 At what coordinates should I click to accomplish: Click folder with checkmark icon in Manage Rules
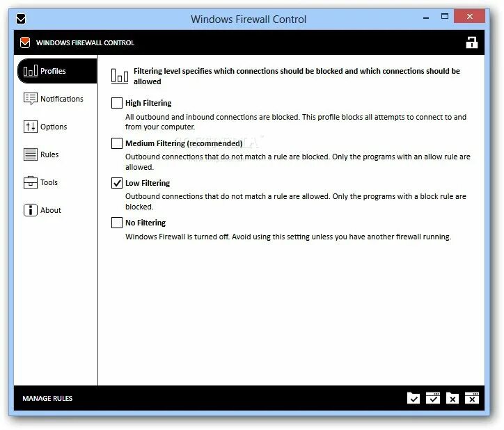[x=414, y=398]
